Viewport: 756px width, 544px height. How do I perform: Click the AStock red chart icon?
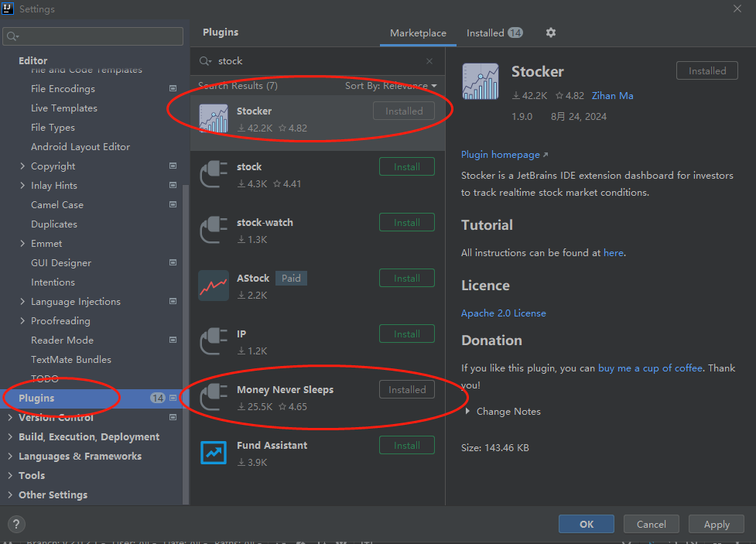point(214,286)
